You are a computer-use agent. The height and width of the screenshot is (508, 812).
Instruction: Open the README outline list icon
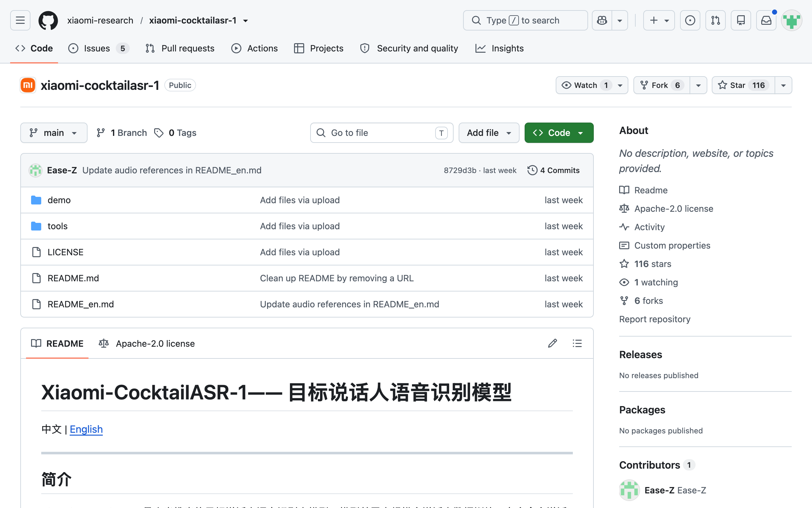click(577, 343)
